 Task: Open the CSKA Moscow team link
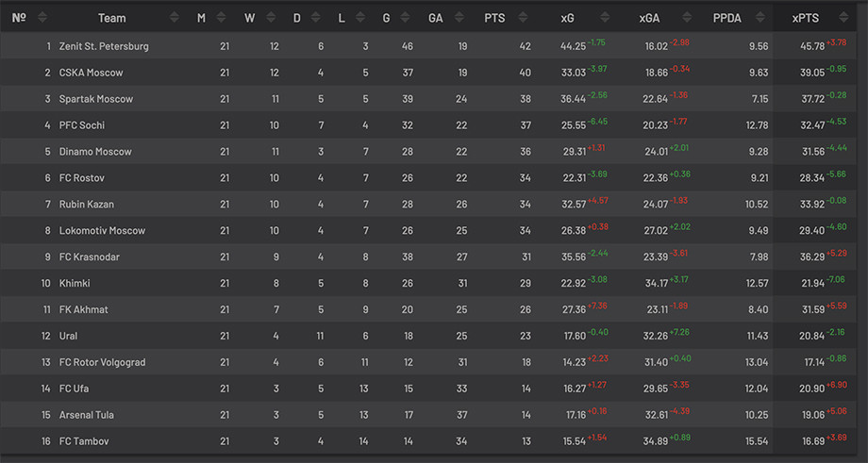(92, 73)
